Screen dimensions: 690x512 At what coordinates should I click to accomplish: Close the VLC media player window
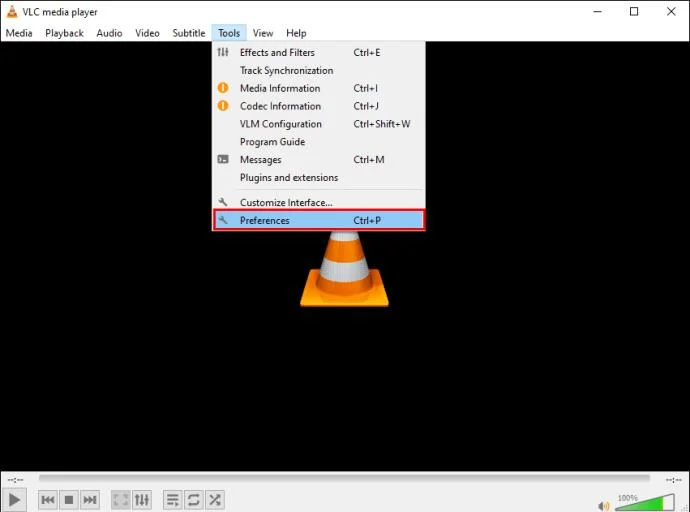(x=671, y=12)
